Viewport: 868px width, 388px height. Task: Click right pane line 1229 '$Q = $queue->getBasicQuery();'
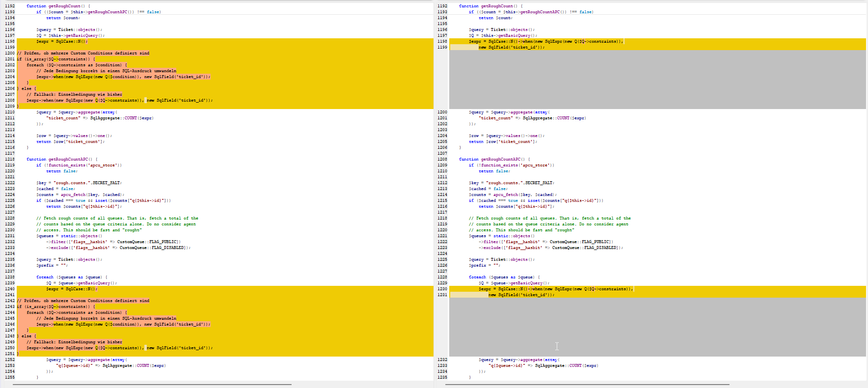point(514,283)
